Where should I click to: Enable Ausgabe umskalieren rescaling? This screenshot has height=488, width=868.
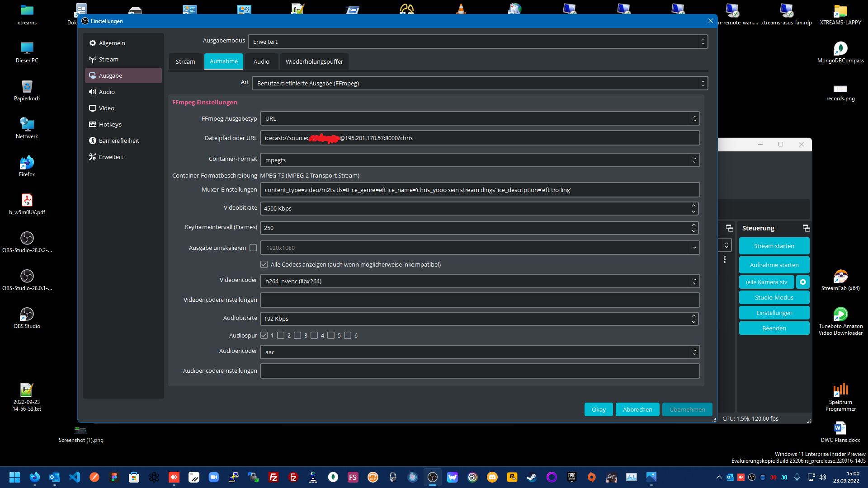(254, 248)
